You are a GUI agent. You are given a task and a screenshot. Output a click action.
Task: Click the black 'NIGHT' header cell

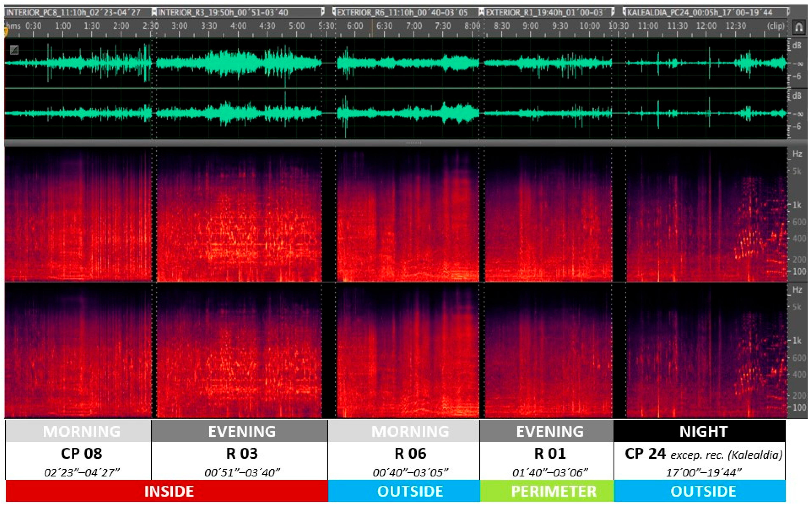[x=700, y=431]
